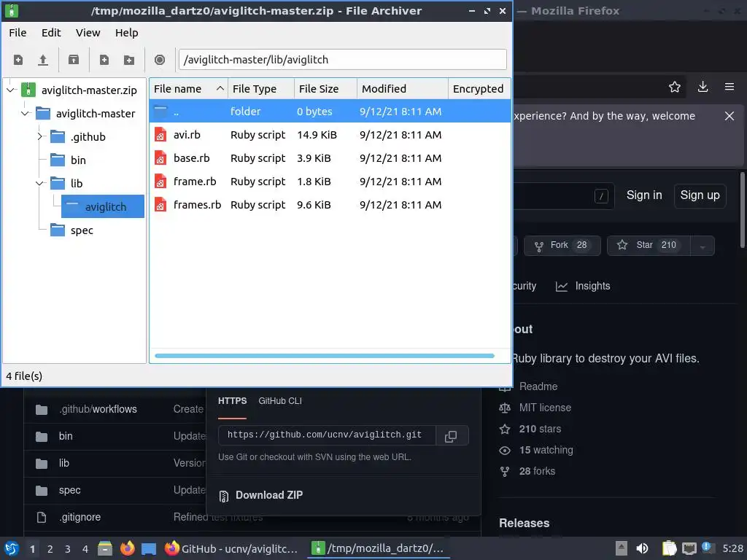Dismiss the Firefox welcome notification bar
Screen dimensions: 747x560
pyautogui.click(x=729, y=116)
